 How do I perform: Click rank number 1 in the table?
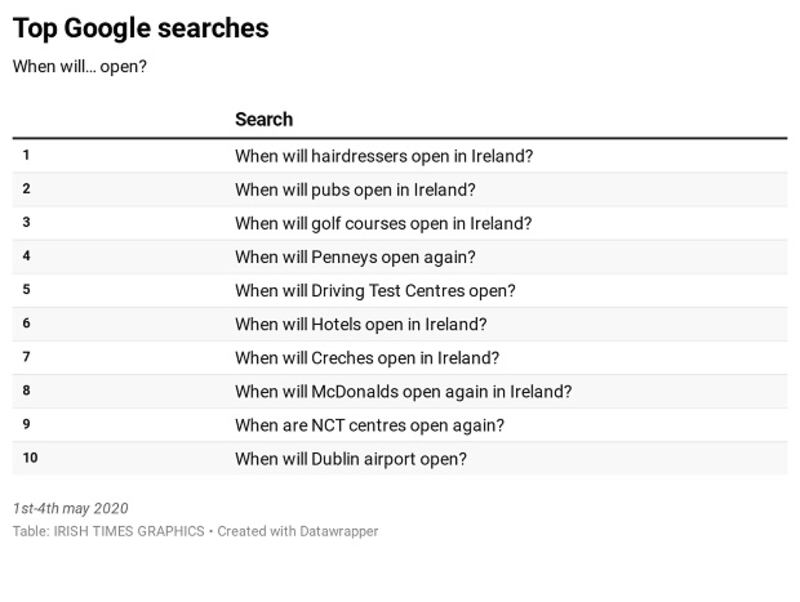26,155
